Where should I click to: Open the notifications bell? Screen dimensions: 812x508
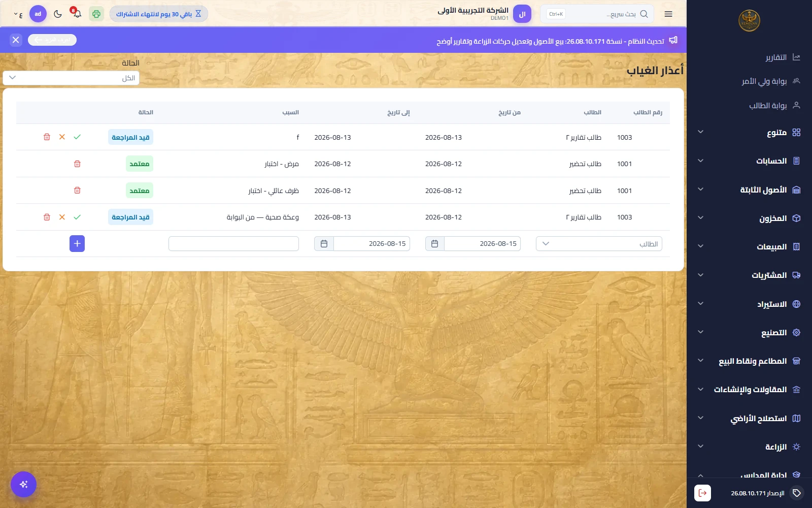tap(77, 14)
